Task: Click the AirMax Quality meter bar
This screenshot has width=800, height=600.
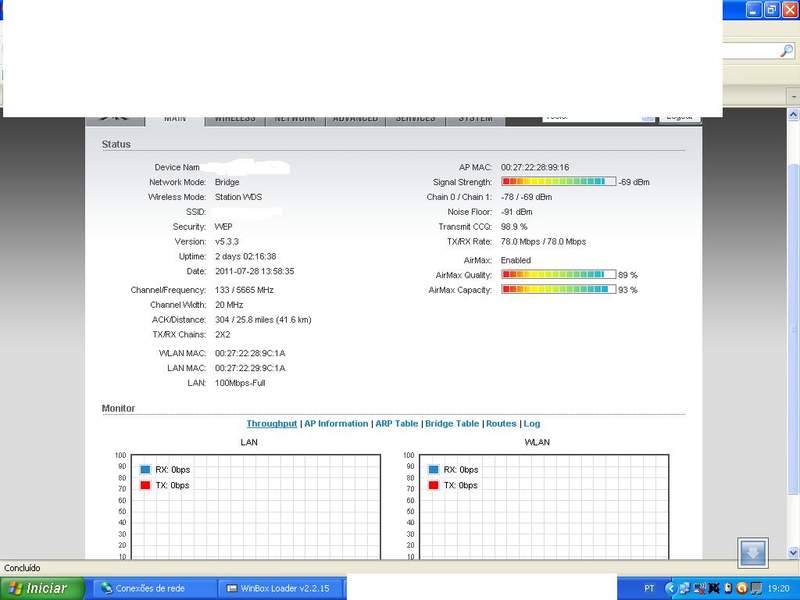Action: (559, 274)
